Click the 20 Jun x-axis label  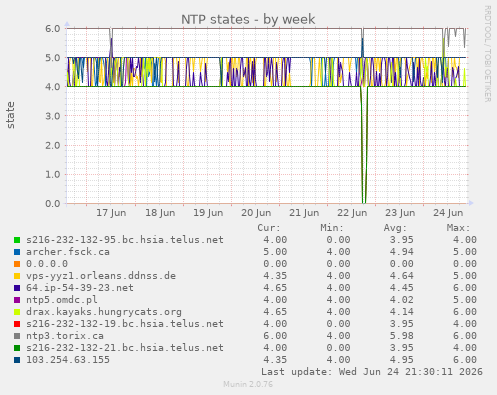click(256, 213)
